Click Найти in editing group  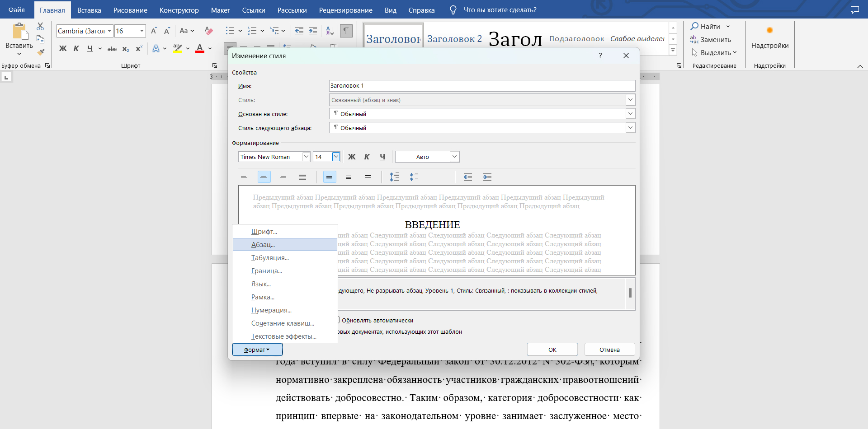pyautogui.click(x=705, y=26)
